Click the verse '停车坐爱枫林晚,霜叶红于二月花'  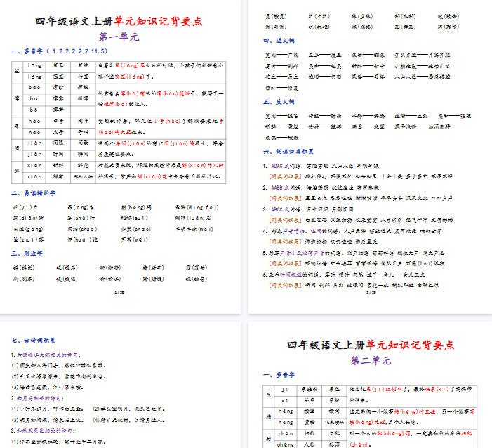tap(59, 442)
